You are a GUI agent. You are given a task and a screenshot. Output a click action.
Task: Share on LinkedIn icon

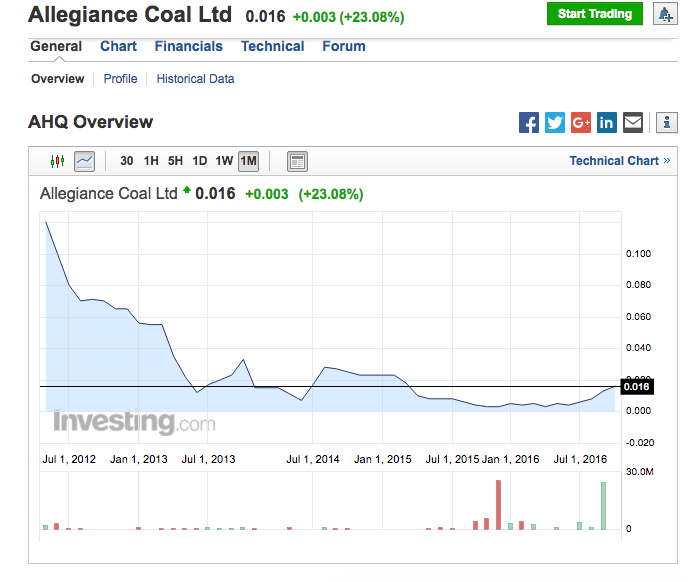point(606,122)
